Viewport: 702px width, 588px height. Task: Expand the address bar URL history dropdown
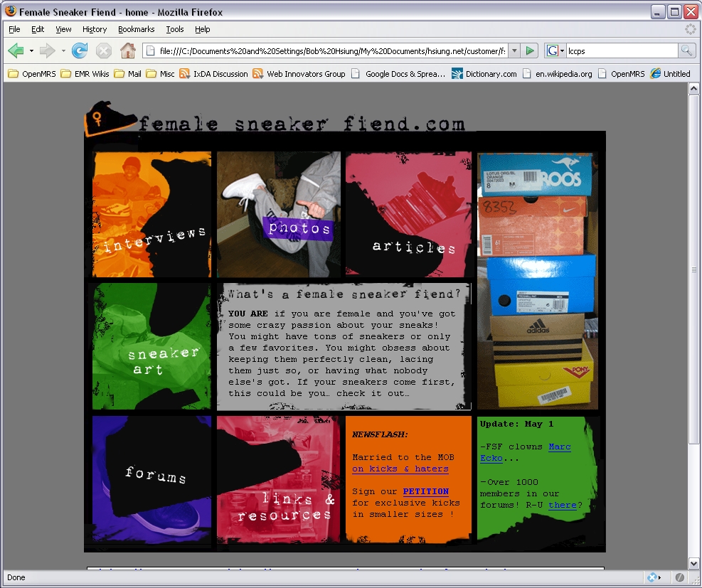(514, 50)
